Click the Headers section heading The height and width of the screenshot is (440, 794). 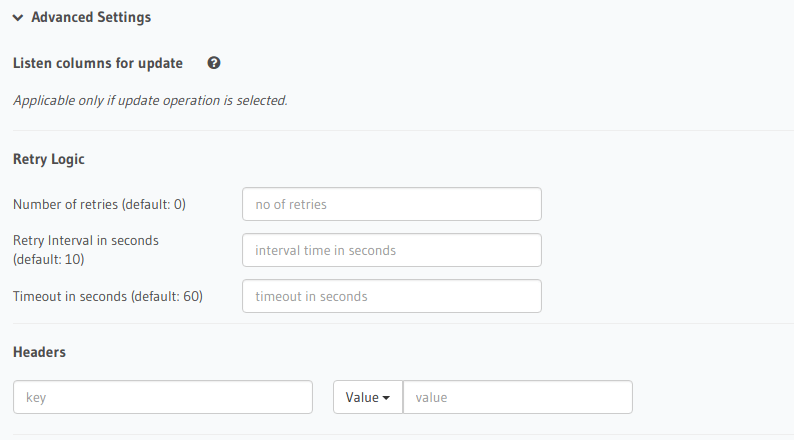click(x=40, y=352)
